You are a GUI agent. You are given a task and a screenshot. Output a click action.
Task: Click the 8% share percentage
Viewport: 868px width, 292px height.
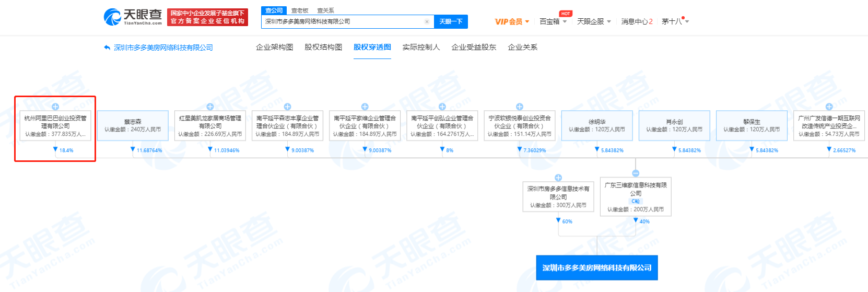(x=450, y=150)
